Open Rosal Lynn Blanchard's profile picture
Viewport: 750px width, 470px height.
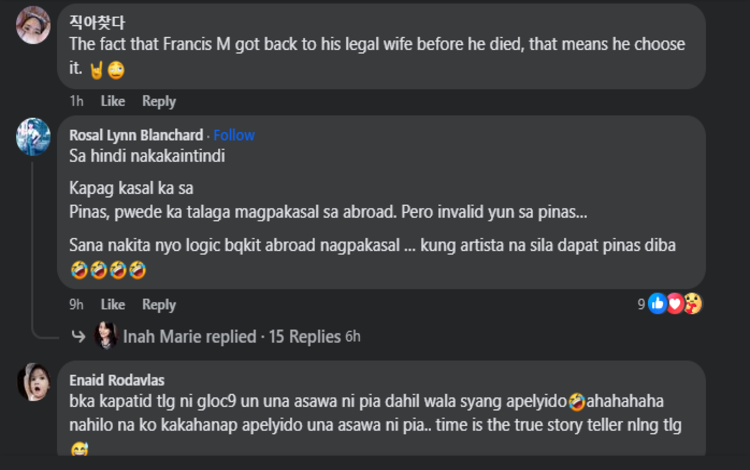[x=33, y=136]
